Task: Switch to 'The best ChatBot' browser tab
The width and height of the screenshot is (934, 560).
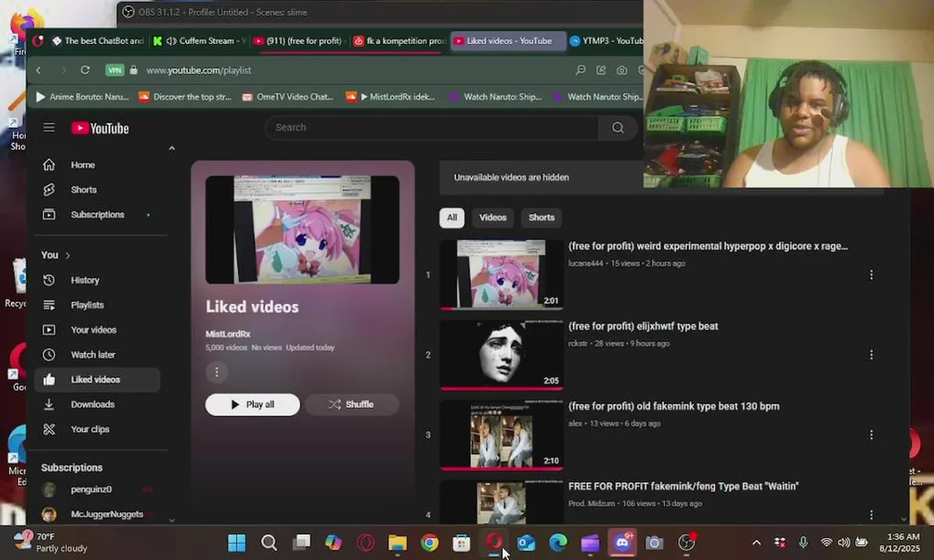Action: tap(98, 41)
